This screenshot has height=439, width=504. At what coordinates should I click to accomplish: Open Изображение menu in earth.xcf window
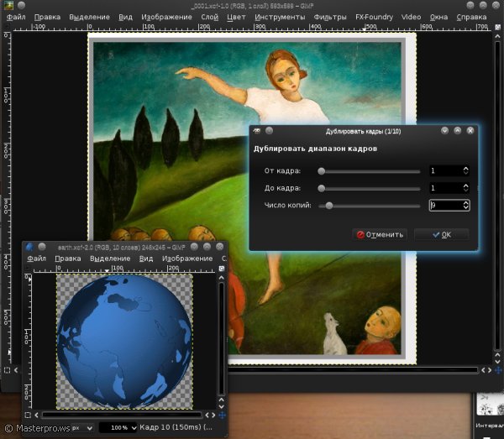point(187,259)
